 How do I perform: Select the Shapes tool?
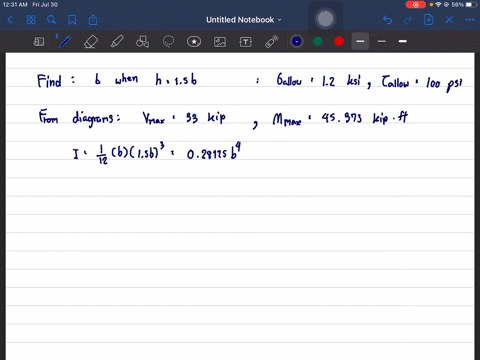click(x=142, y=42)
